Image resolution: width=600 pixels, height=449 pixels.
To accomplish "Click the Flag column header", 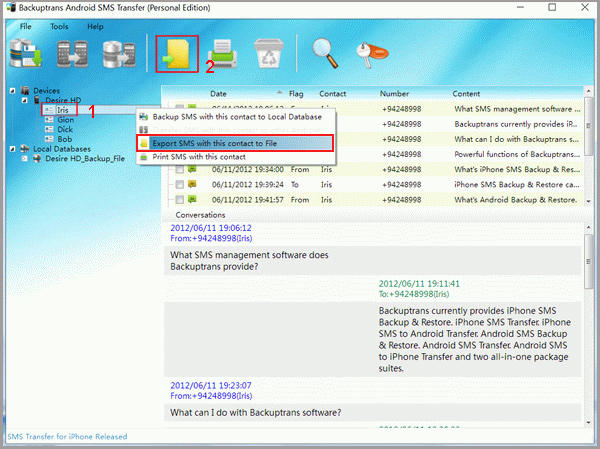I will click(x=296, y=94).
